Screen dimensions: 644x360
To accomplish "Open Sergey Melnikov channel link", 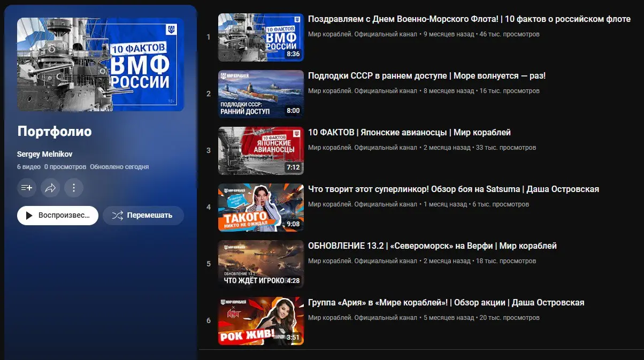I will (45, 154).
